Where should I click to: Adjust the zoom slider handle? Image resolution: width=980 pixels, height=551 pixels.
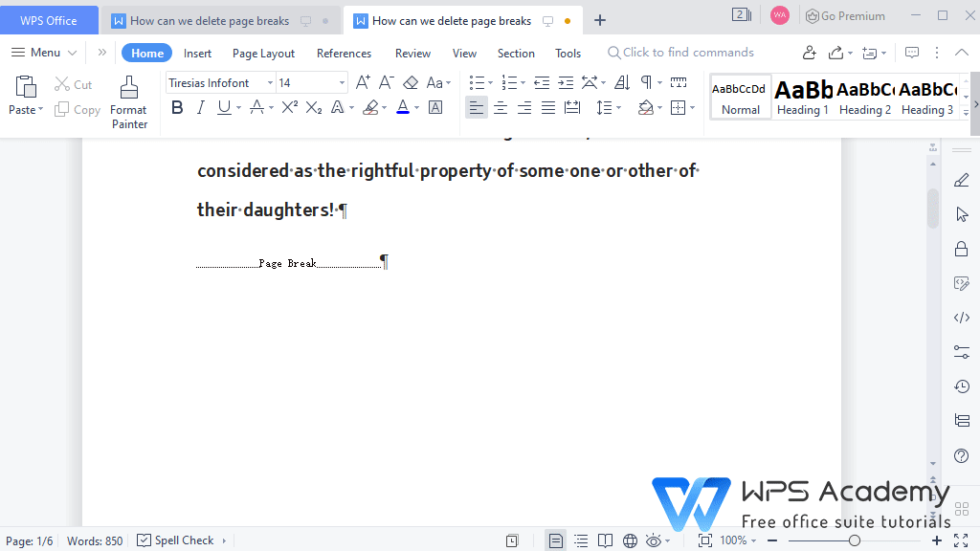click(x=854, y=540)
